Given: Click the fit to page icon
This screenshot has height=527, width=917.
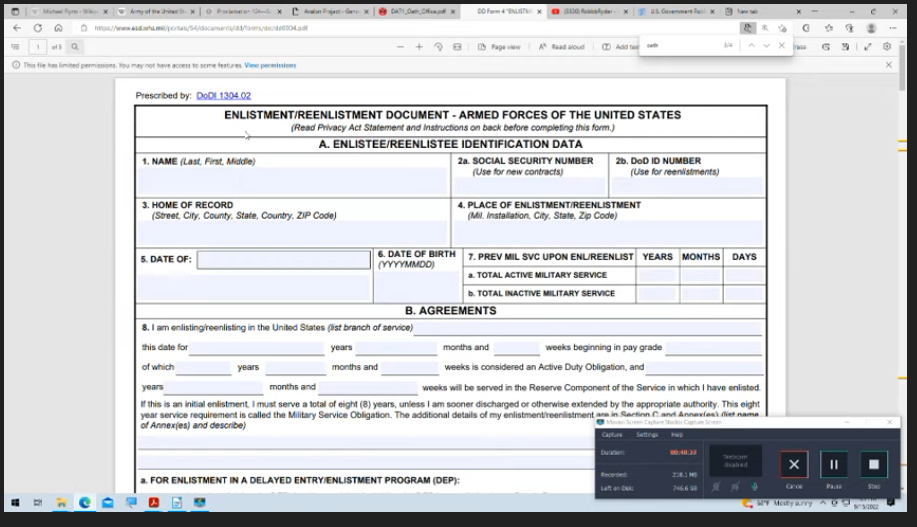Looking at the screenshot, I should pyautogui.click(x=457, y=47).
